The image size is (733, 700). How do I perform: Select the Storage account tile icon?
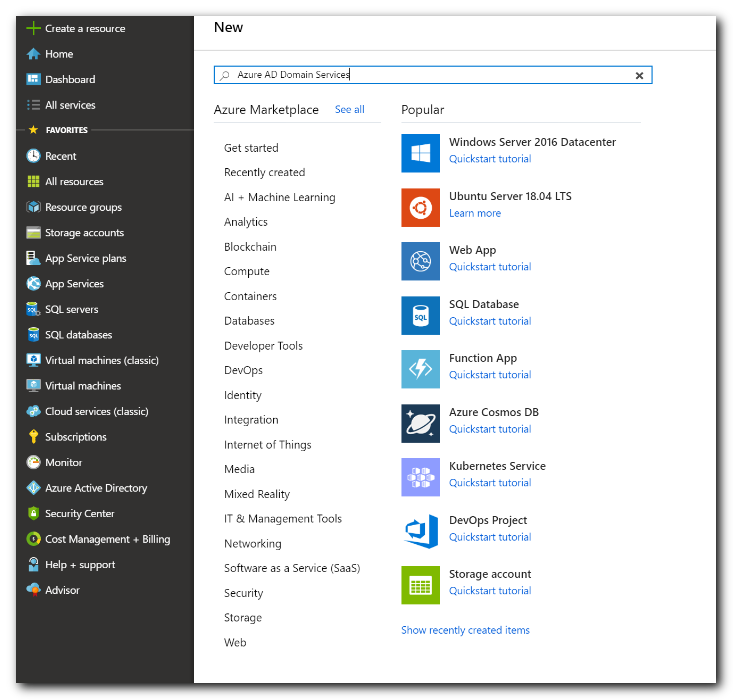click(420, 585)
